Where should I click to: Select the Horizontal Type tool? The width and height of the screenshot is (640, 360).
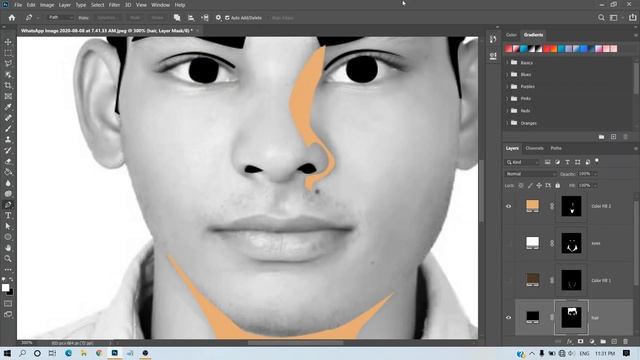[x=8, y=216]
